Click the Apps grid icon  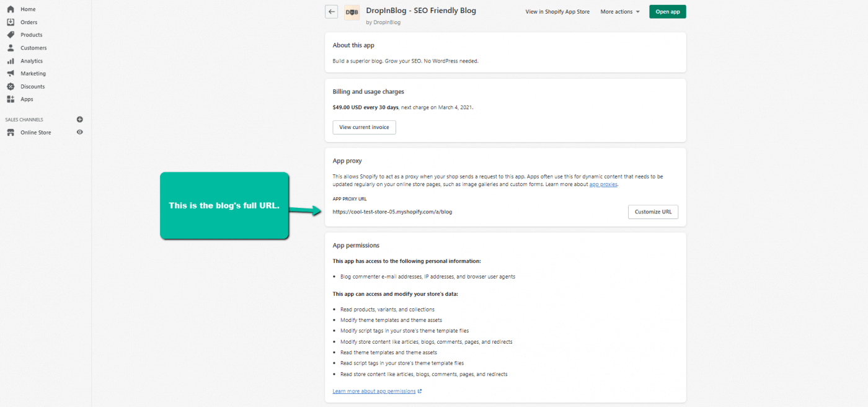(x=11, y=99)
